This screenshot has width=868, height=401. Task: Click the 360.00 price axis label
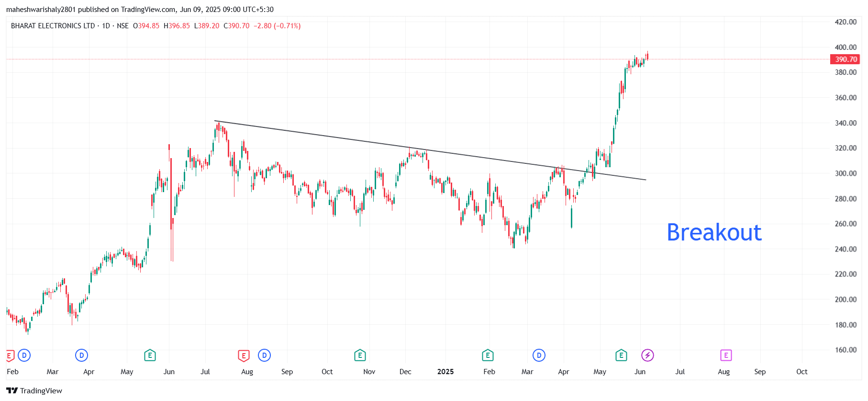846,98
